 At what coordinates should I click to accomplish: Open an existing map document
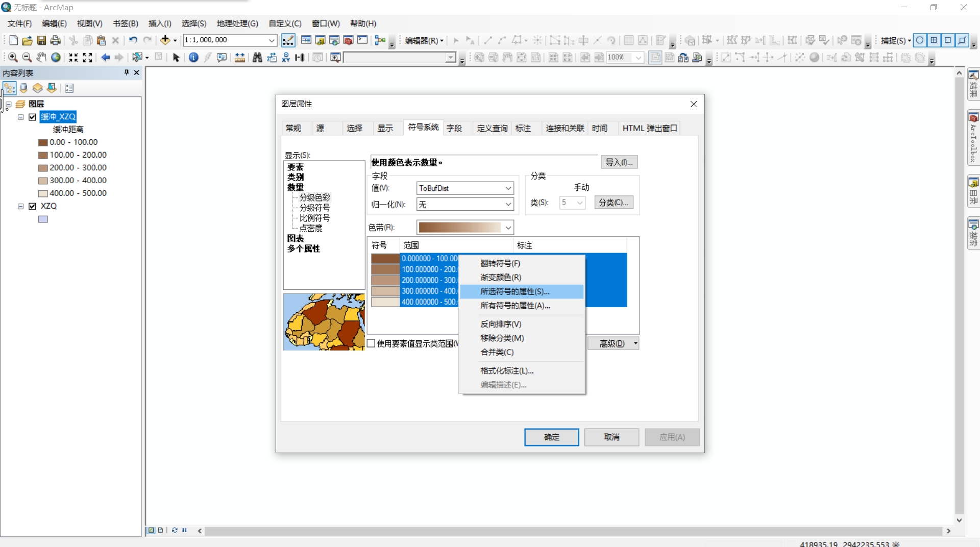[28, 40]
